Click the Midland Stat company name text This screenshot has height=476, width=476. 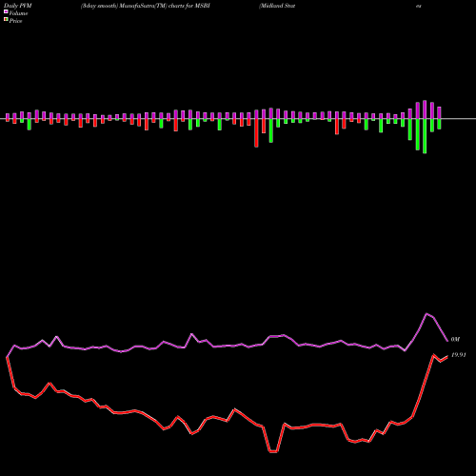277,6
